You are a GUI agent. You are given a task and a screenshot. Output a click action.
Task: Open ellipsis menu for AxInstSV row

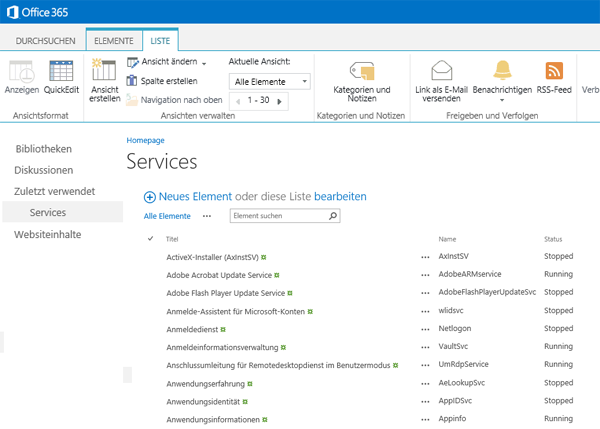tap(425, 257)
